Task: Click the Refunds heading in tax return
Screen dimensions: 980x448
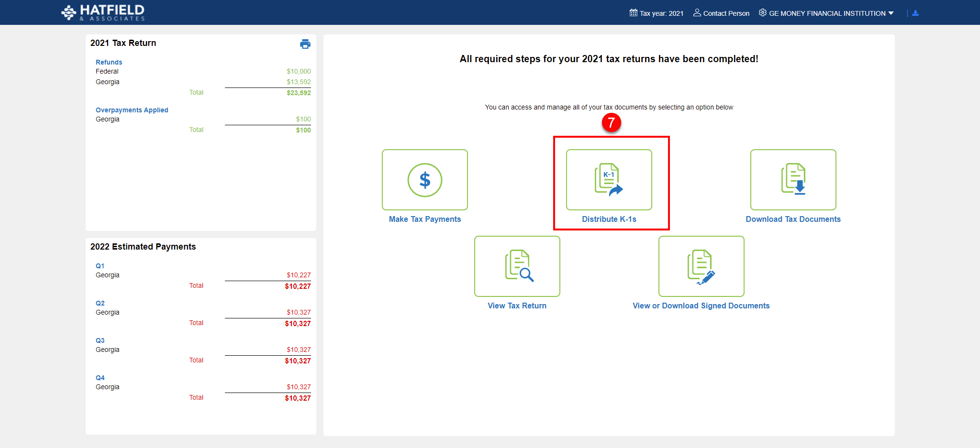Action: pos(109,62)
